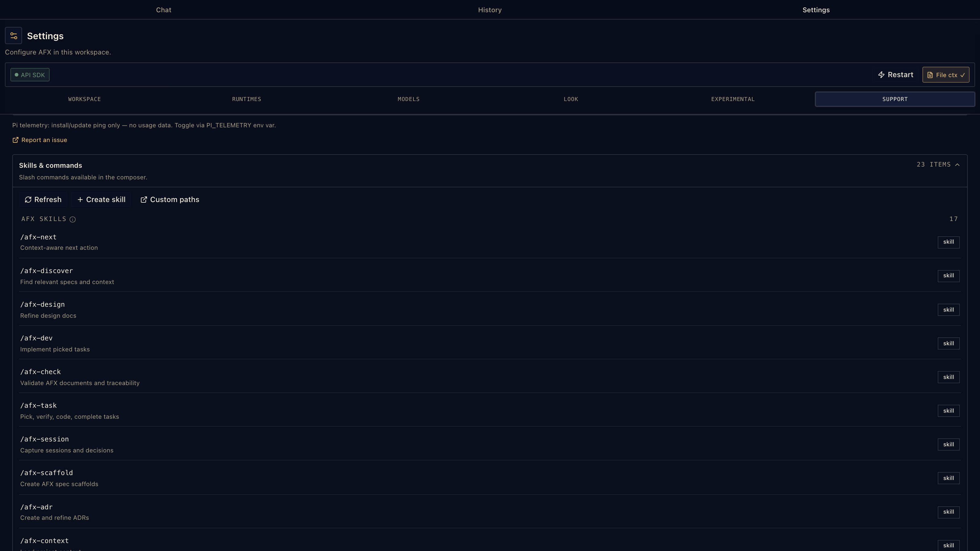Click the API SDK badge label
The height and width of the screenshot is (551, 980).
click(33, 75)
